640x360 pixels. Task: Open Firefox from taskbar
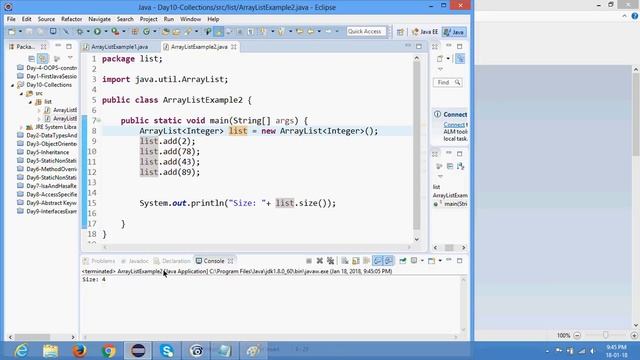pos(79,351)
